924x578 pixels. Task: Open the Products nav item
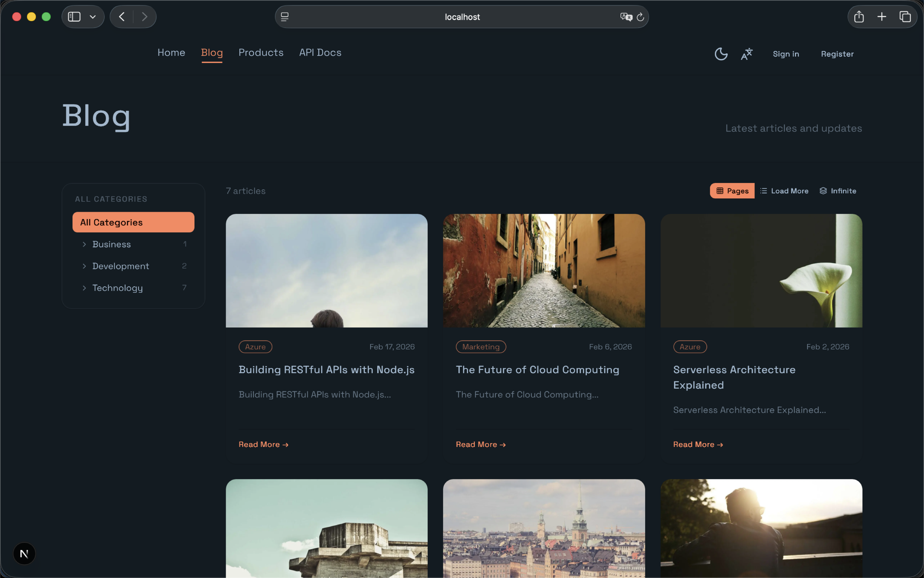click(x=261, y=53)
